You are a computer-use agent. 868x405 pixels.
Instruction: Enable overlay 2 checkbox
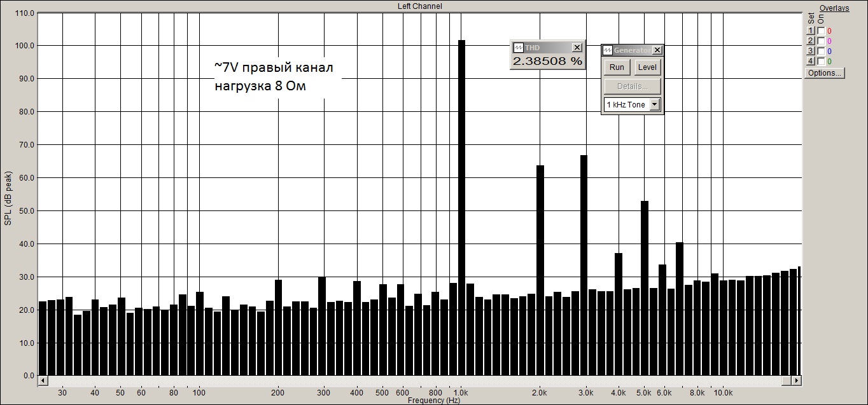click(x=821, y=41)
